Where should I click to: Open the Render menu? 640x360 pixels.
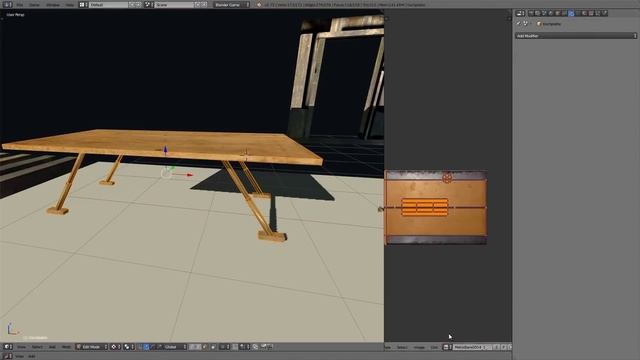34,4
